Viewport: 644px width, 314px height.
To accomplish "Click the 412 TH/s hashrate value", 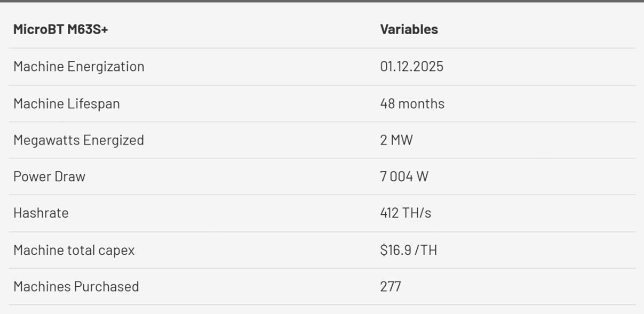I will (406, 213).
